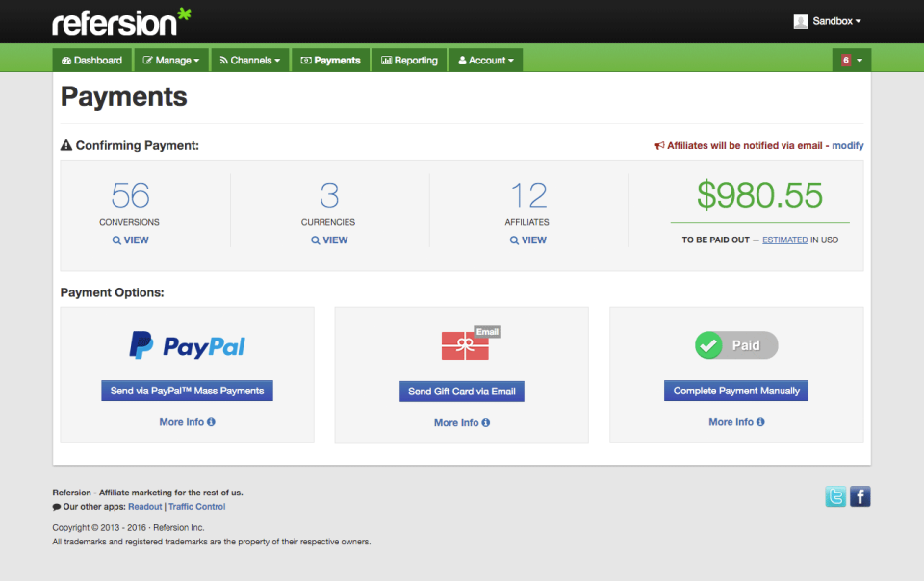Click the credit card icon on Payments
This screenshot has width=924, height=581.
(304, 60)
